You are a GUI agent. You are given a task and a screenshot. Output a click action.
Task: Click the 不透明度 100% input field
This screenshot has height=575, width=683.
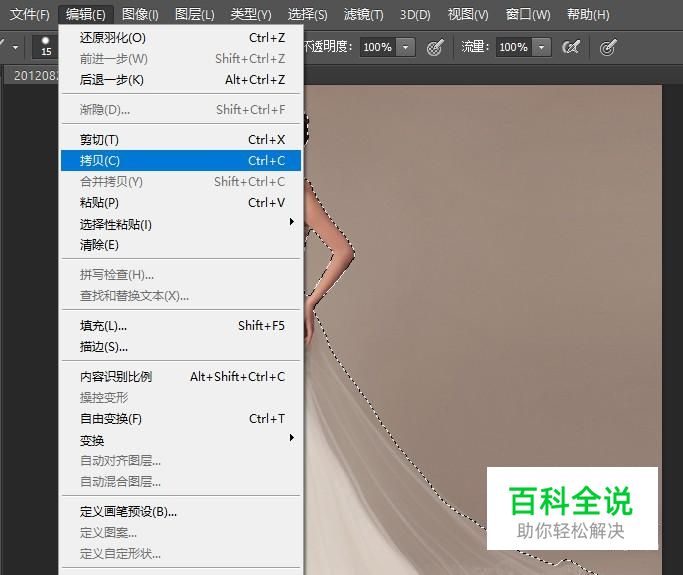(378, 47)
